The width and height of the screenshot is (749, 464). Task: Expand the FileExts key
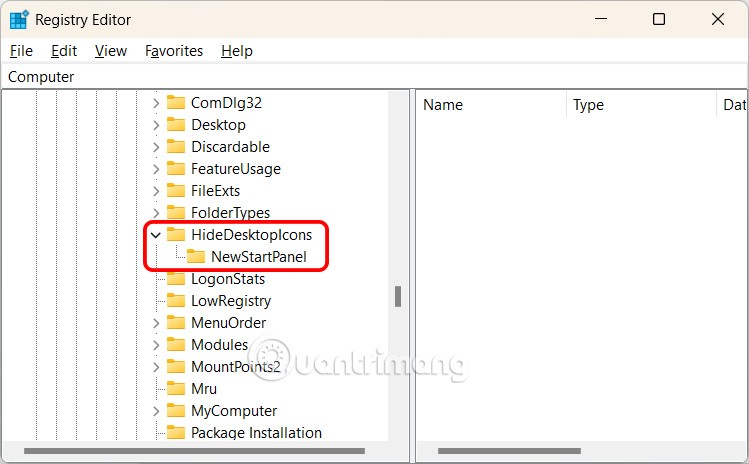pyautogui.click(x=156, y=191)
